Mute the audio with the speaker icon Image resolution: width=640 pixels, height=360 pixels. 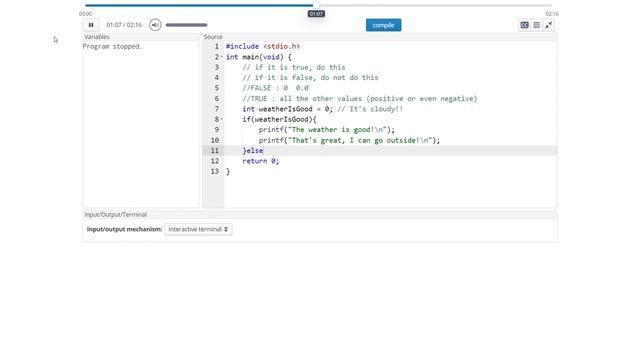point(155,25)
